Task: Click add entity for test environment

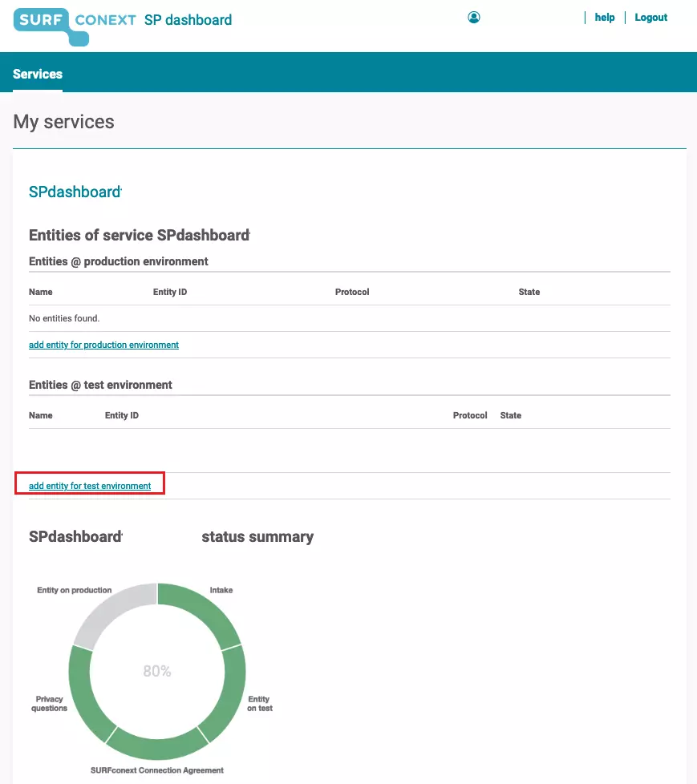Action: point(90,486)
